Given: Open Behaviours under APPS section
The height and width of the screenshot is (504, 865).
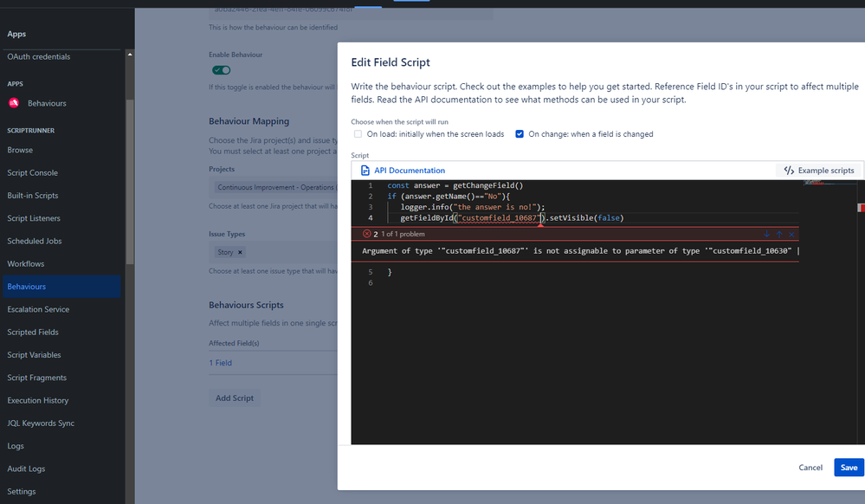Looking at the screenshot, I should click(x=47, y=103).
